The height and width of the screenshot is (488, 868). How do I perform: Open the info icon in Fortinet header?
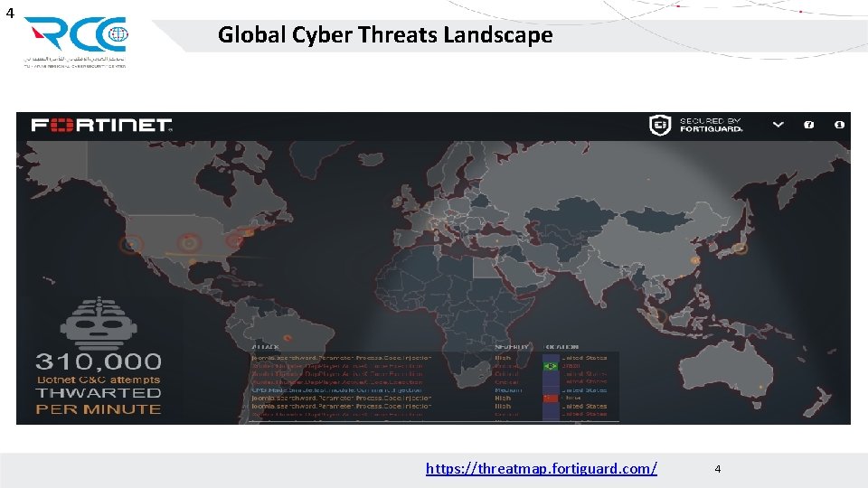pyautogui.click(x=839, y=125)
